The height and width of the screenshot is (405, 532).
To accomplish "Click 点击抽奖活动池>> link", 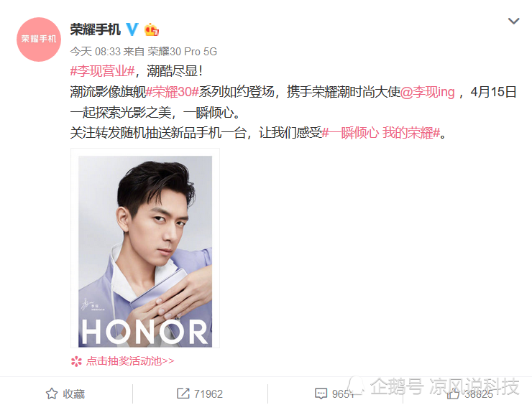I will [130, 361].
